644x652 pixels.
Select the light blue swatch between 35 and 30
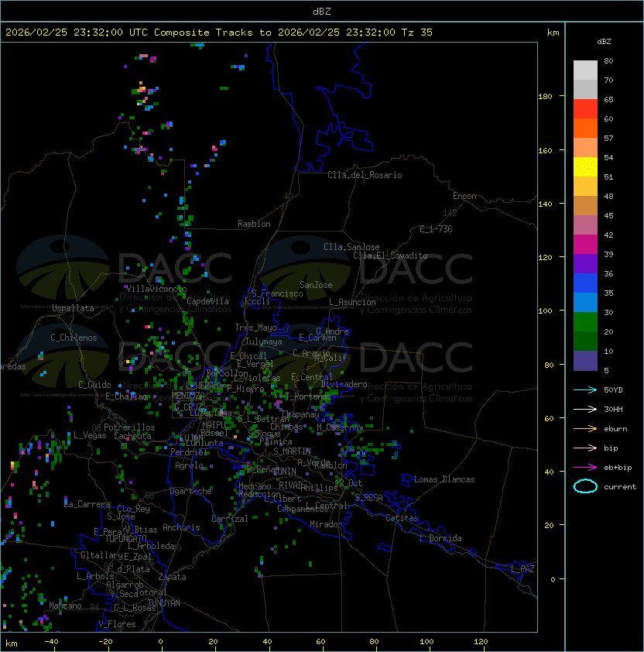[585, 302]
